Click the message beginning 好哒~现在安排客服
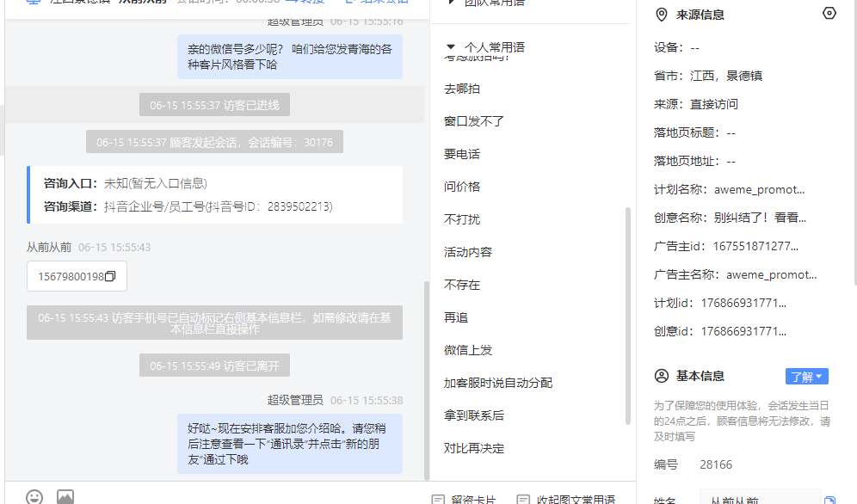 pos(290,444)
